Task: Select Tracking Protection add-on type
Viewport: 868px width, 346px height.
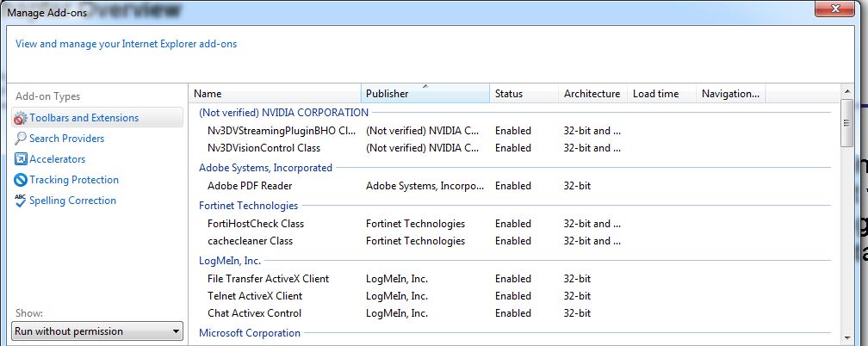Action: tap(74, 180)
